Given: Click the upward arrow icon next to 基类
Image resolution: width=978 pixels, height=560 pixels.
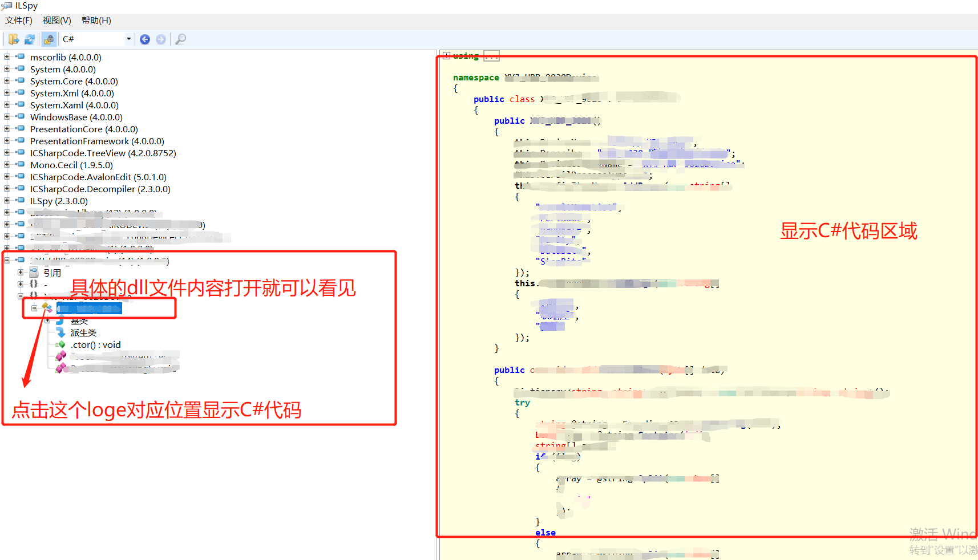Looking at the screenshot, I should 60,320.
